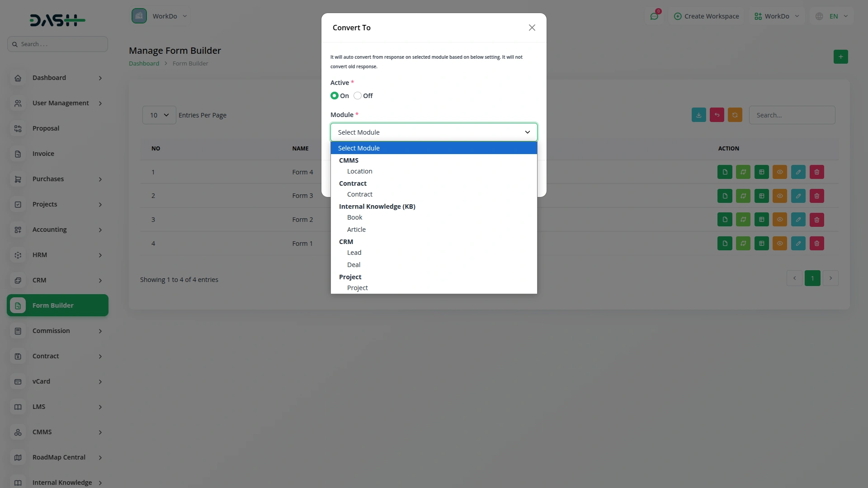Viewport: 868px width, 488px height.
Task: Open the Entries Per Page dropdown
Action: (159, 115)
